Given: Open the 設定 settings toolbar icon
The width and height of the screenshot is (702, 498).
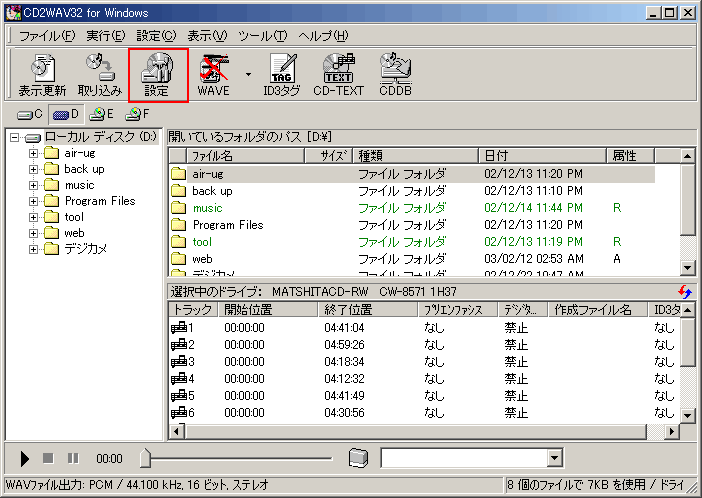Looking at the screenshot, I should click(x=157, y=74).
